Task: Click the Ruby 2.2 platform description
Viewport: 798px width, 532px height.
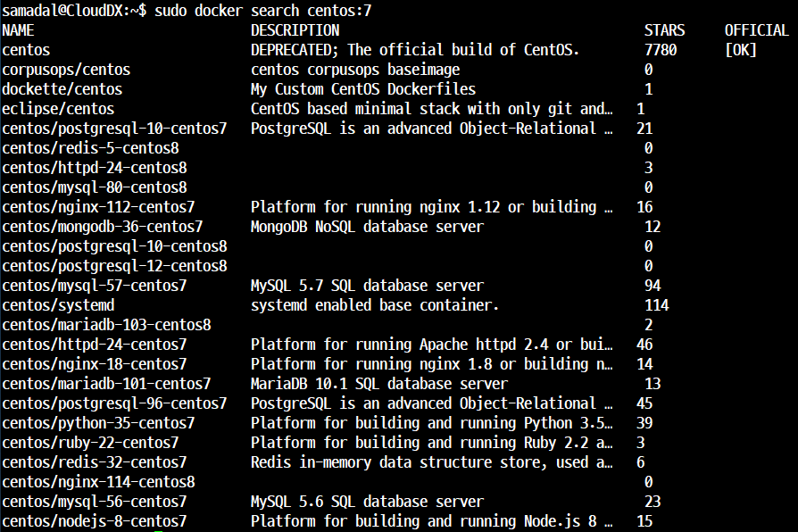Action: pyautogui.click(x=431, y=443)
